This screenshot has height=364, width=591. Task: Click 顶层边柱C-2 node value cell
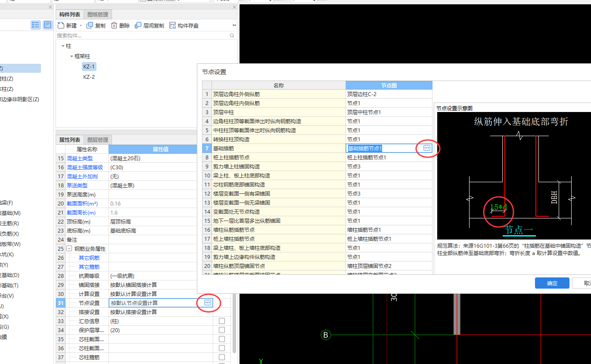pyautogui.click(x=389, y=94)
